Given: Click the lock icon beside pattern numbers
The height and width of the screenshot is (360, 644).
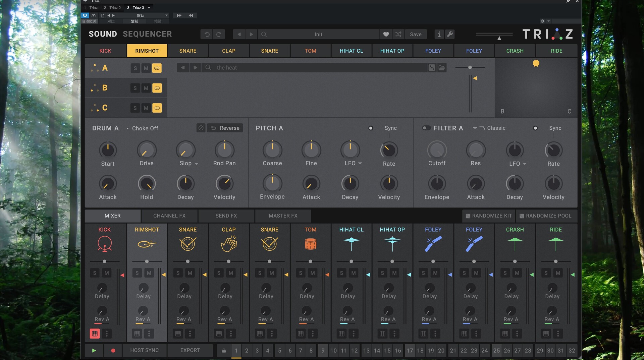Looking at the screenshot, I should 224,350.
